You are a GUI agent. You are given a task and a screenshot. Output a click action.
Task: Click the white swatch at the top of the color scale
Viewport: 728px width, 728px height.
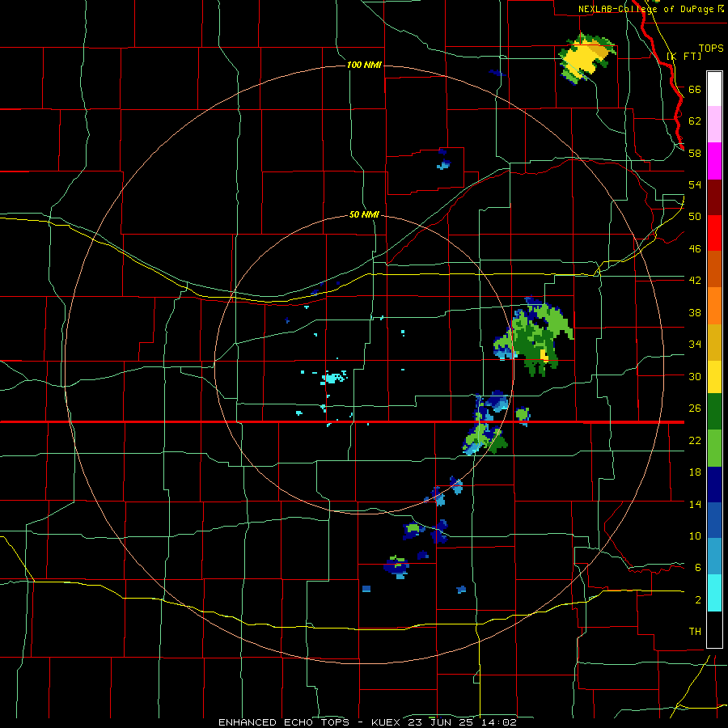(714, 89)
